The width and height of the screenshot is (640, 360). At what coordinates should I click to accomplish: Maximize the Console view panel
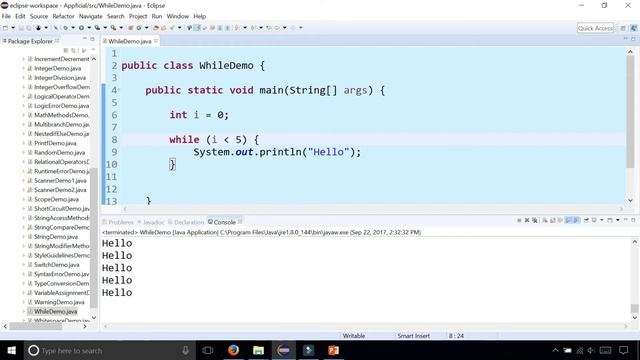tap(633, 220)
